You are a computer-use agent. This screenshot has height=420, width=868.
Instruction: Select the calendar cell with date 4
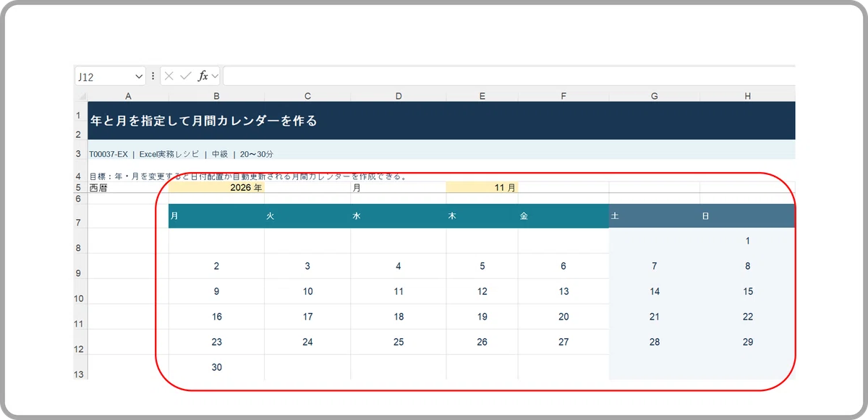399,266
